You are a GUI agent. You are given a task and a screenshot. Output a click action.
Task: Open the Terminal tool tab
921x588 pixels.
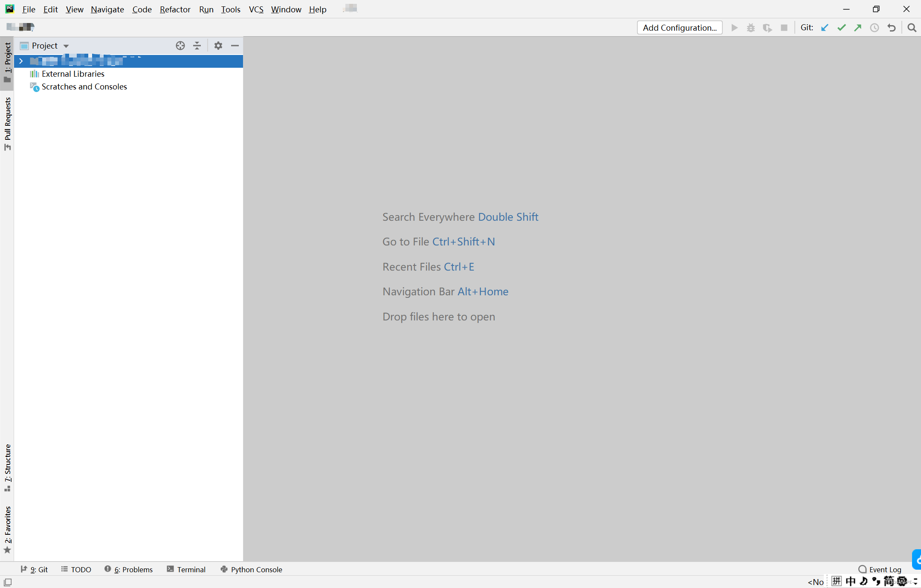pos(186,569)
